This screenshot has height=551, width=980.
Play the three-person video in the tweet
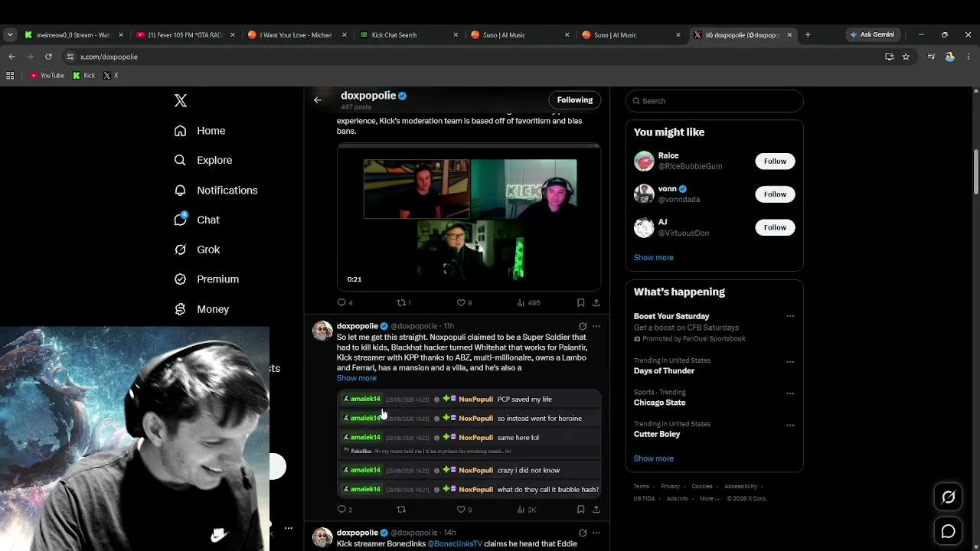coord(469,217)
